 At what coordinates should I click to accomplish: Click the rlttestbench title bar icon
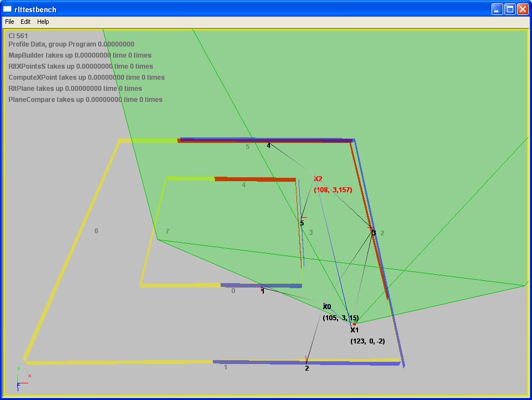click(x=7, y=9)
